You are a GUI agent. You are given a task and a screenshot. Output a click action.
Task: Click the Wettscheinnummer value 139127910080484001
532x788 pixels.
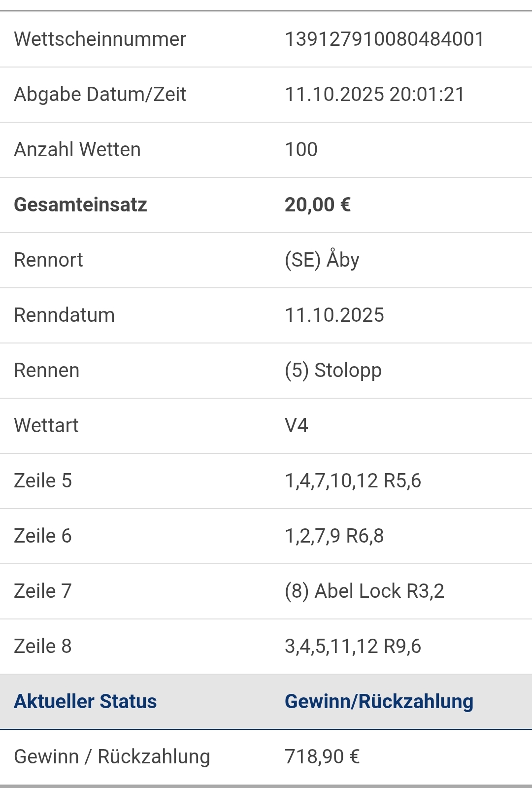384,39
